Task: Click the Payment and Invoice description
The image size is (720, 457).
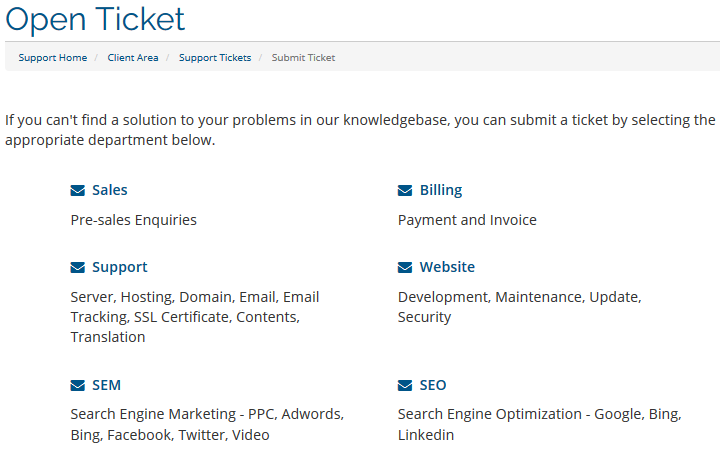Action: pyautogui.click(x=467, y=220)
